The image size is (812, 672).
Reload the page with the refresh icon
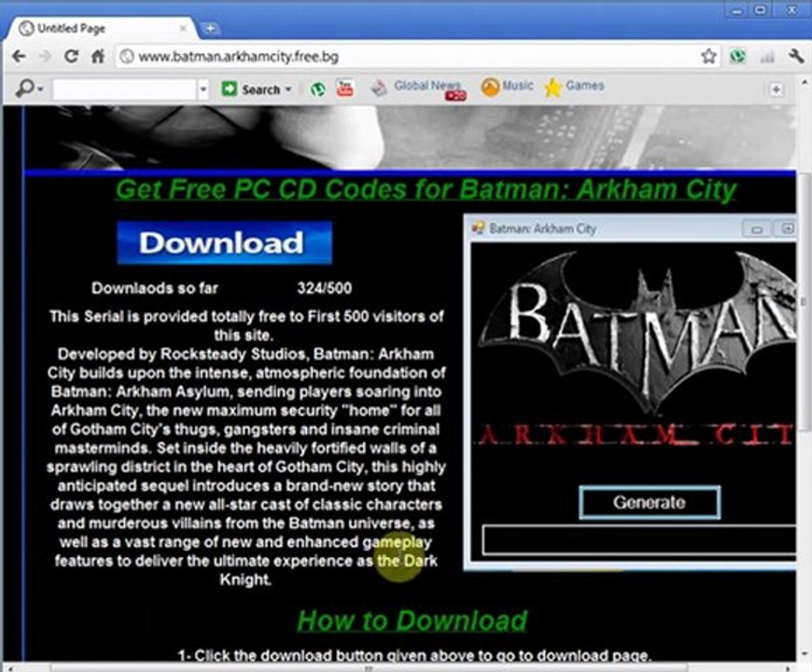pyautogui.click(x=71, y=56)
